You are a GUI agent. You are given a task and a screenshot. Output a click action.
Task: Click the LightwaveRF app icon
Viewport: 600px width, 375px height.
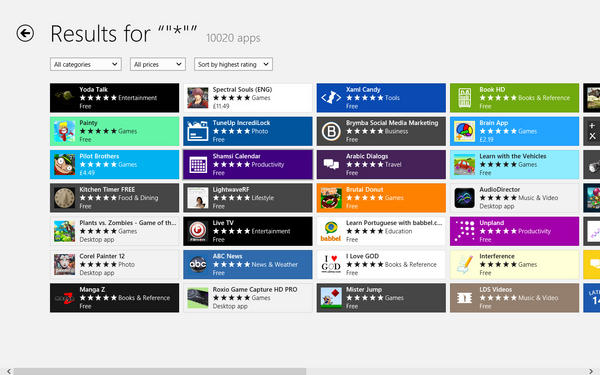click(198, 198)
